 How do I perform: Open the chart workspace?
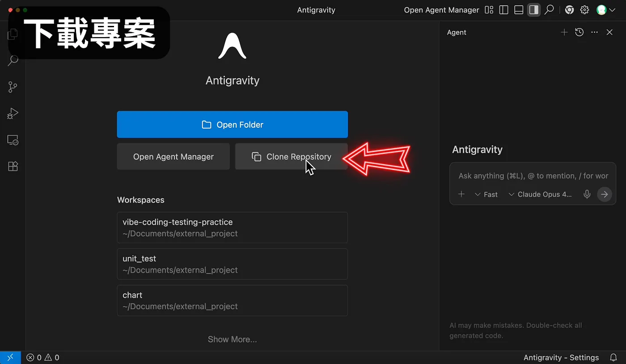pos(233,301)
